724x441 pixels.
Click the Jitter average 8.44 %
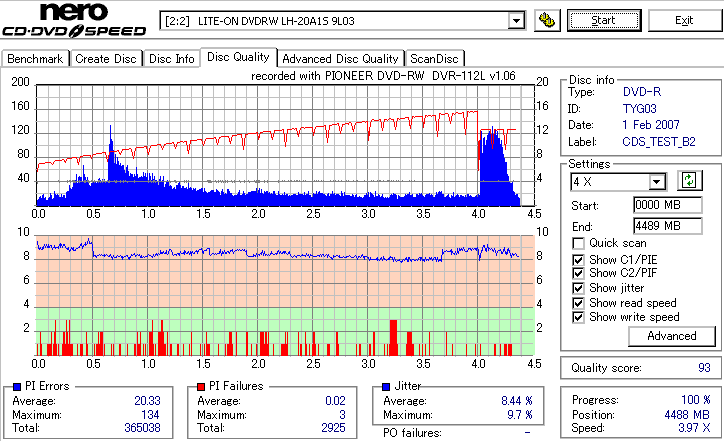[x=517, y=401]
